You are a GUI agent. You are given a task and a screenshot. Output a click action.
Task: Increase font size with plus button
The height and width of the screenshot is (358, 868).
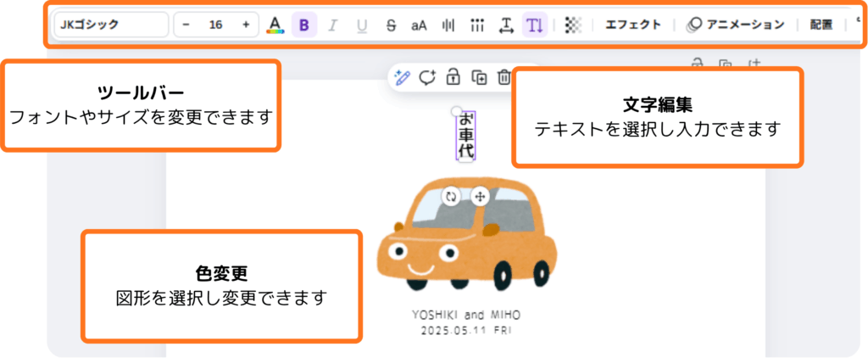click(x=246, y=25)
